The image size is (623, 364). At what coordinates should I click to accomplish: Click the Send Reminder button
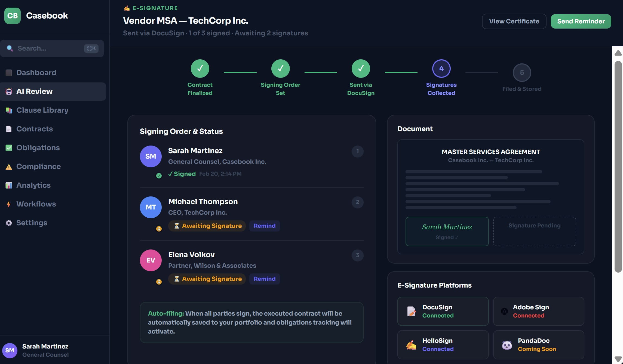click(x=581, y=21)
